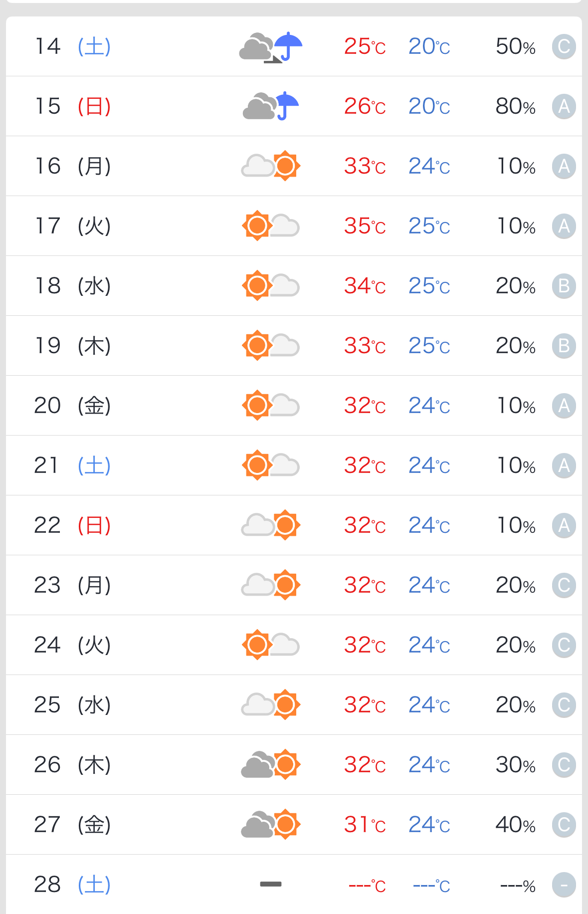The image size is (588, 914).
Task: Tap the sunny-cloud icon for day 17
Action: 271,226
